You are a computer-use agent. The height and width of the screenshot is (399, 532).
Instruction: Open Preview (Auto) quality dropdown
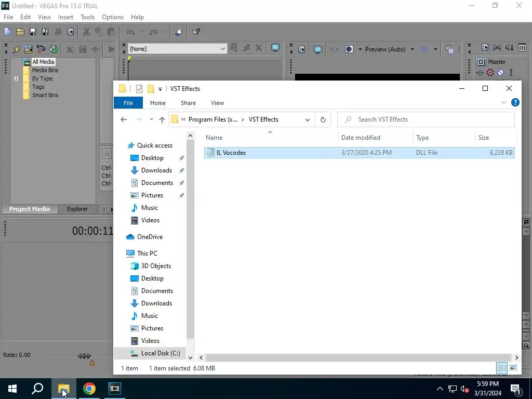coord(412,49)
